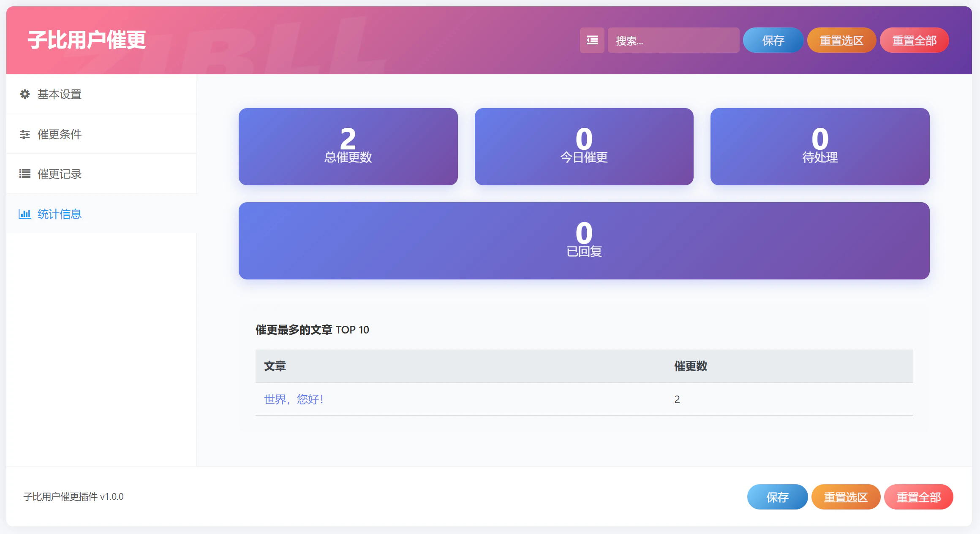Click the sliders icon beside 催更条件
The image size is (980, 534).
point(25,134)
